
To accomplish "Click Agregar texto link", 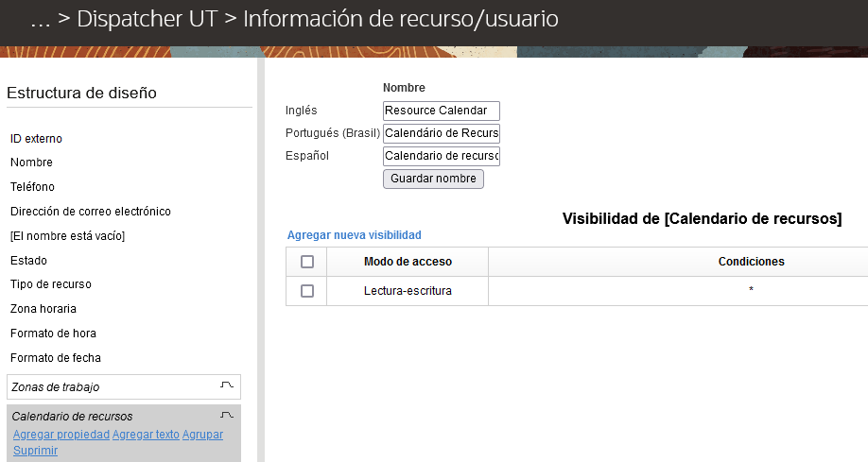I will coord(147,435).
